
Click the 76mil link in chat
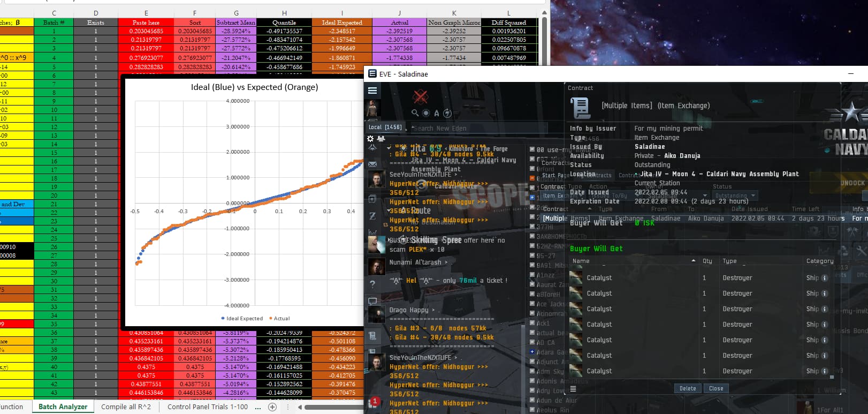point(468,281)
